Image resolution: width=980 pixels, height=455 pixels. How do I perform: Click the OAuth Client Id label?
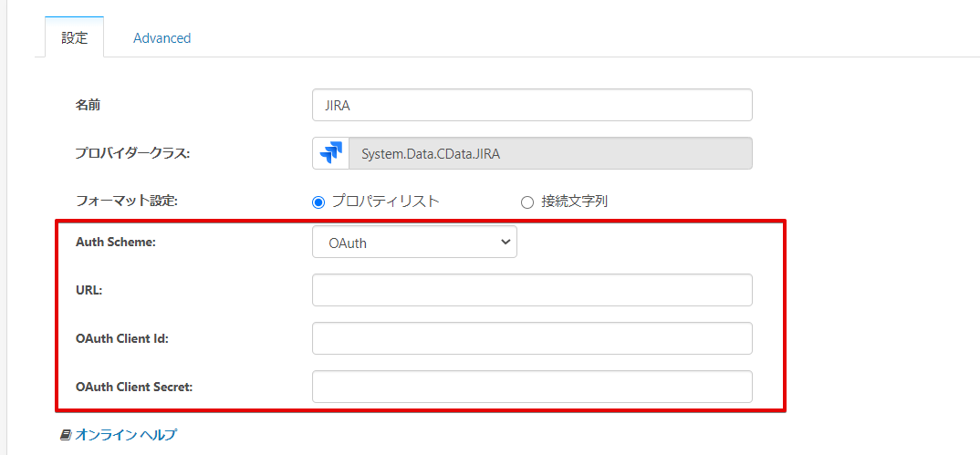click(x=122, y=338)
